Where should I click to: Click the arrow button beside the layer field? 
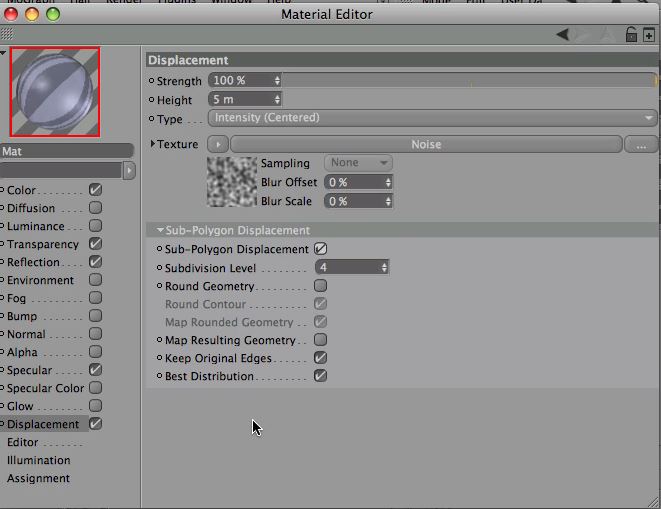129,170
